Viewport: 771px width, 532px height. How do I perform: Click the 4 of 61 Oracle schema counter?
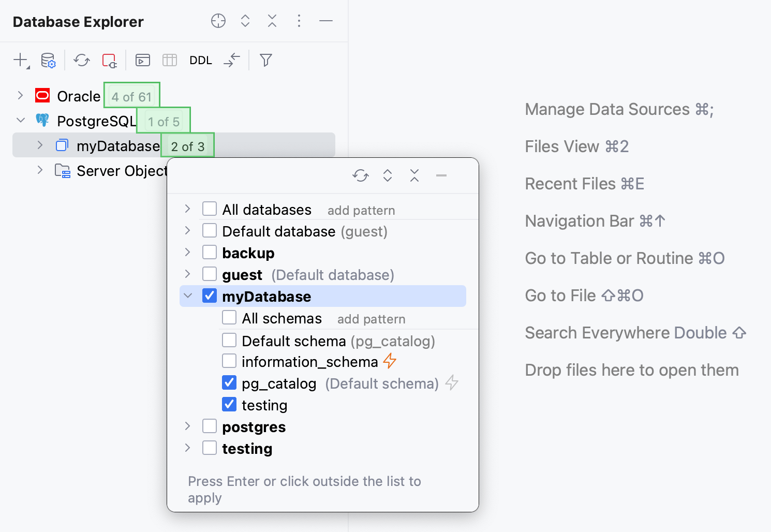click(x=131, y=96)
